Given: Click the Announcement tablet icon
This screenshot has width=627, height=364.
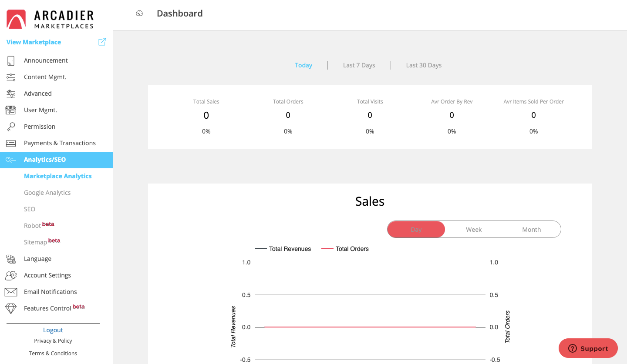Looking at the screenshot, I should [x=11, y=60].
